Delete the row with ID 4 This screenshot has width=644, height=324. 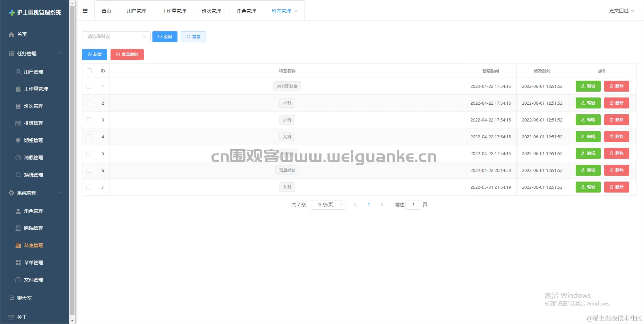coord(617,137)
